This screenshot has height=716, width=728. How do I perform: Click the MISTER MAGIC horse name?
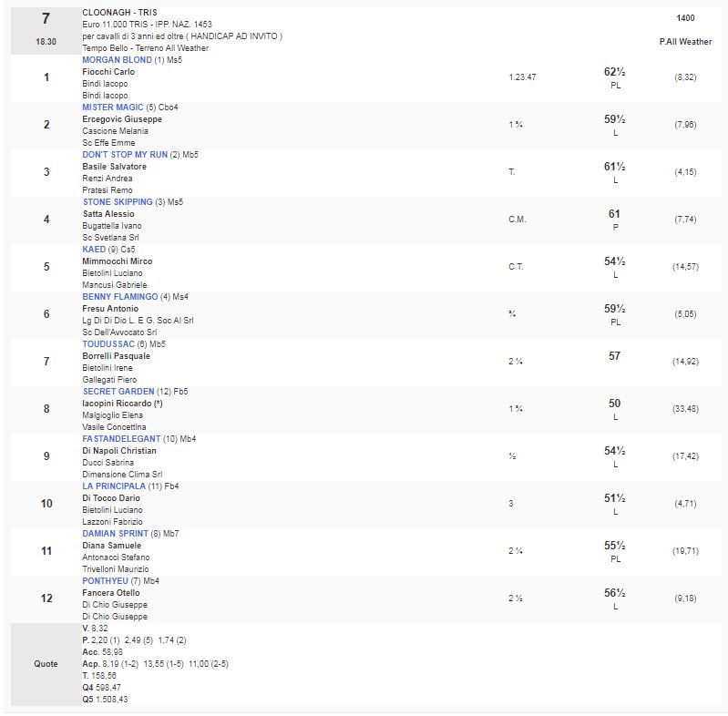[113, 107]
